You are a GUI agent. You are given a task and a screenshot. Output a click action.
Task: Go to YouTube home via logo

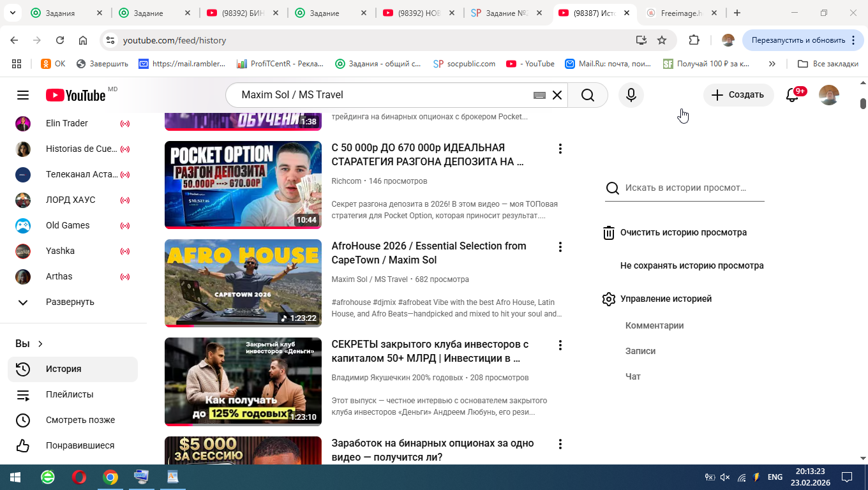coord(75,95)
